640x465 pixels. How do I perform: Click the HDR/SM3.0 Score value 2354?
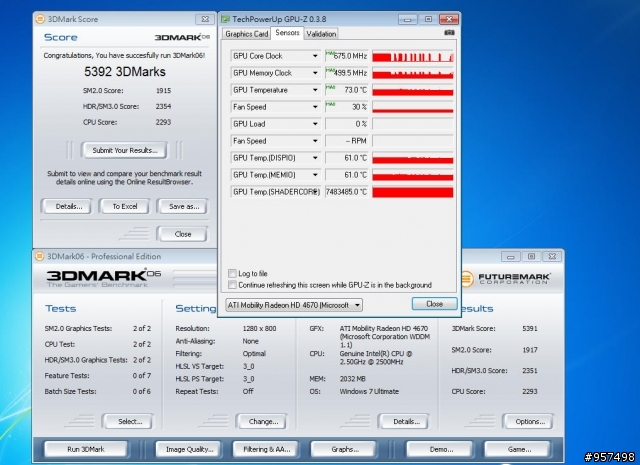(x=163, y=106)
